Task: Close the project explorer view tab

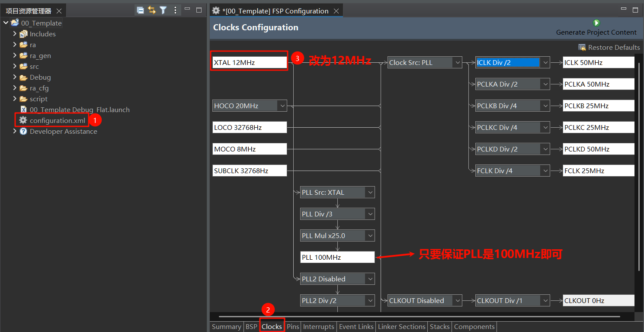Action: 59,11
